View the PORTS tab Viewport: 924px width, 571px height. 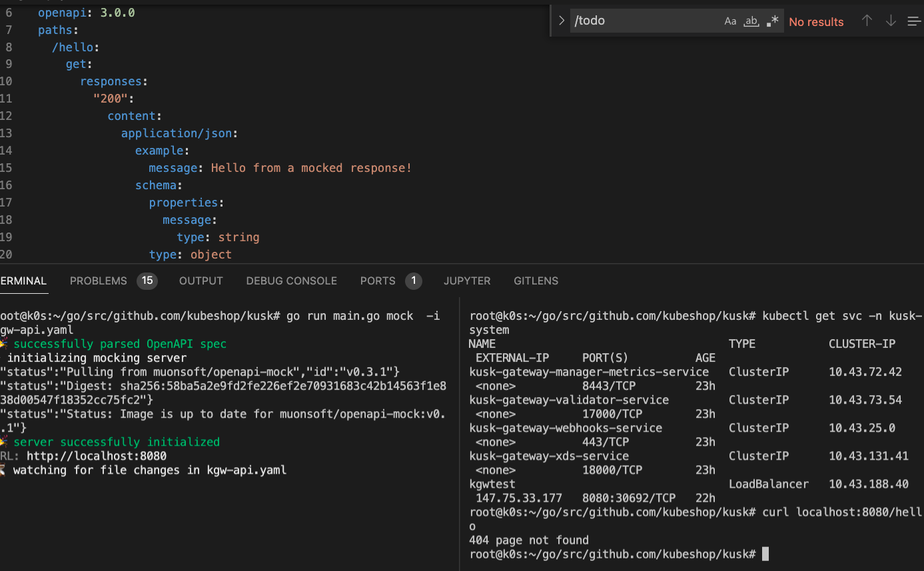coord(378,281)
